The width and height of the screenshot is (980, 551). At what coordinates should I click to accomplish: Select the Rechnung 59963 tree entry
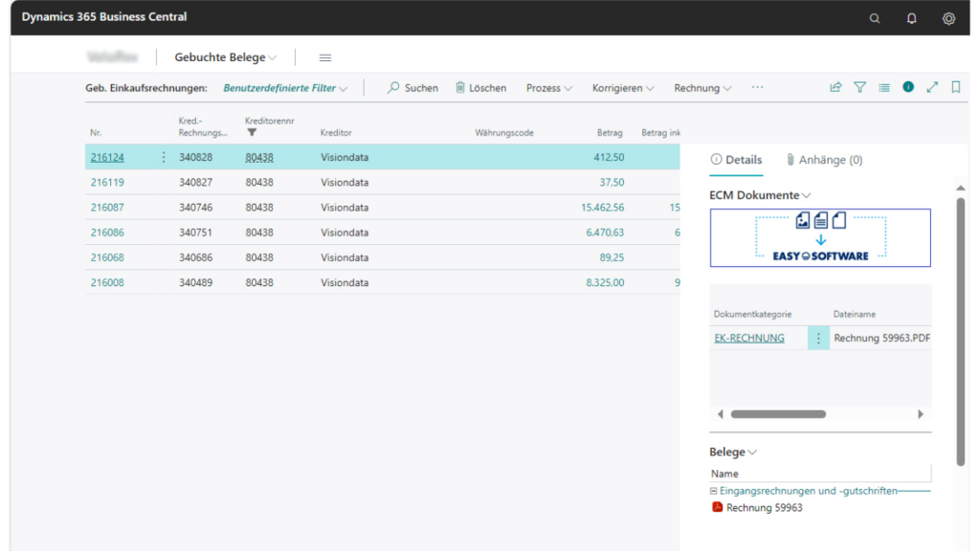coord(764,507)
